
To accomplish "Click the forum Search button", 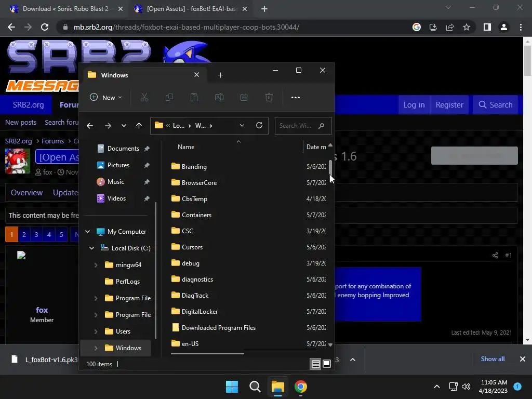I will click(495, 105).
